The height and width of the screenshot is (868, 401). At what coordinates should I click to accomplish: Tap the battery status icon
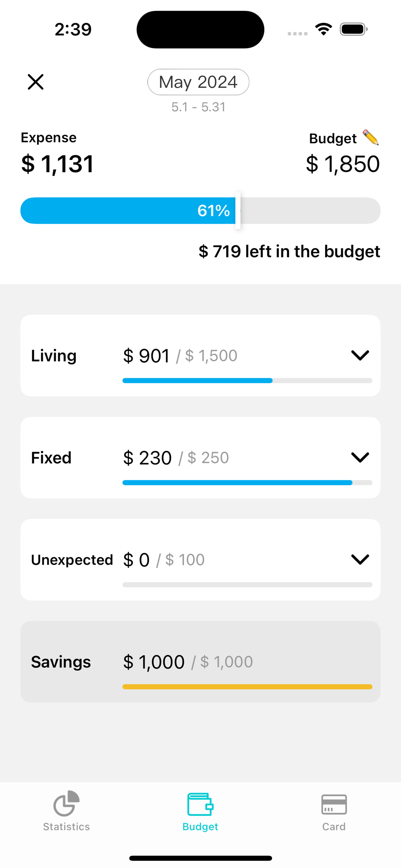[354, 29]
